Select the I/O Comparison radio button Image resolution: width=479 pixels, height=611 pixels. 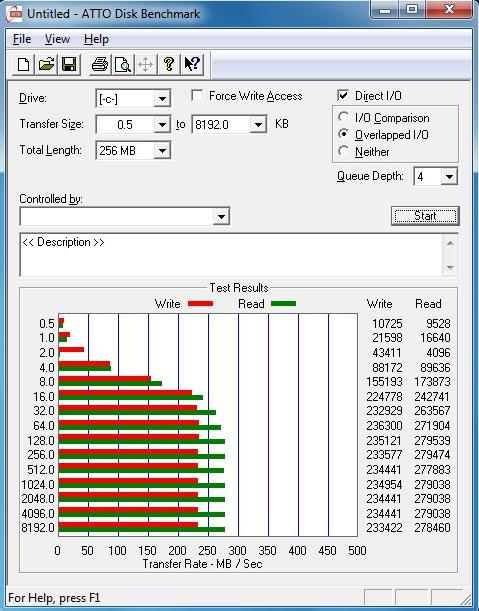pos(343,117)
